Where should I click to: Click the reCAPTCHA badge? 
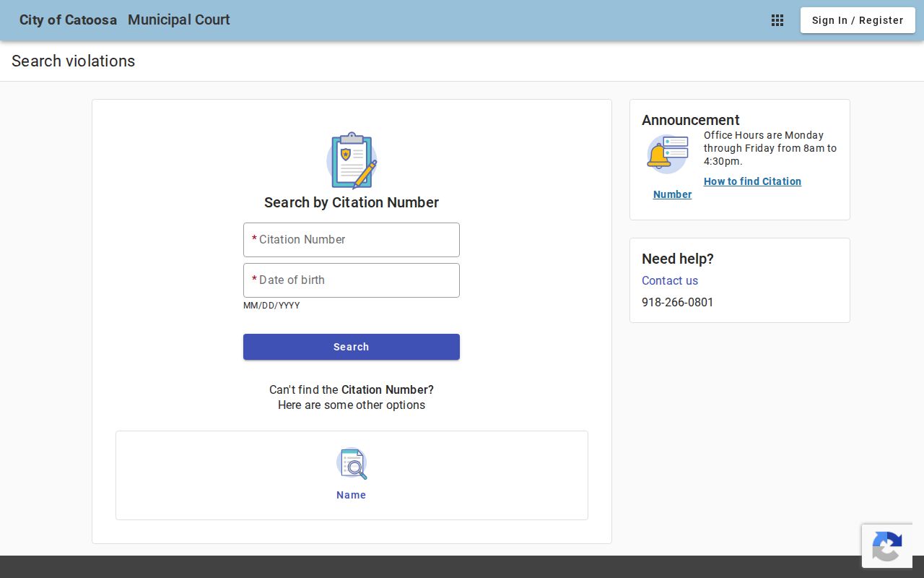pos(887,545)
